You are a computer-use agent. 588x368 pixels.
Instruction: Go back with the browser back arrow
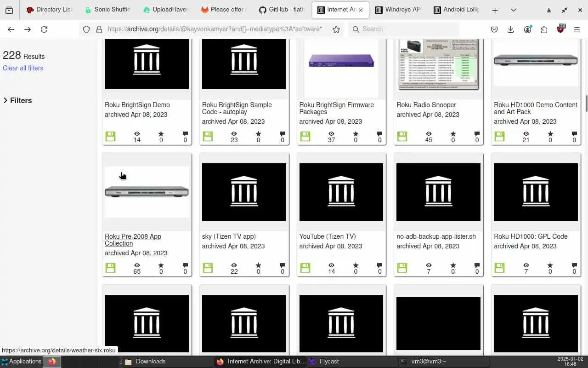coord(11,29)
